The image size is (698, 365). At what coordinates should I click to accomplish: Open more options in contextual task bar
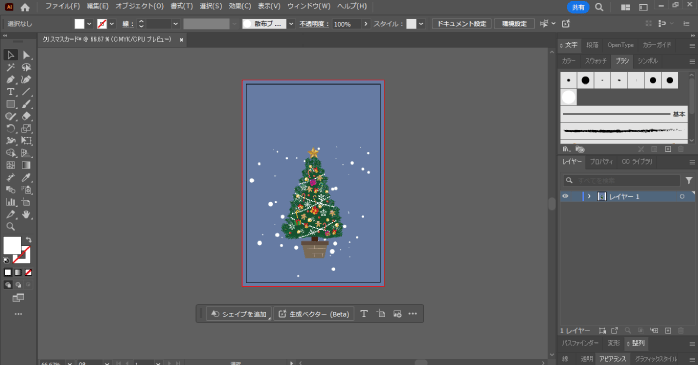click(413, 314)
